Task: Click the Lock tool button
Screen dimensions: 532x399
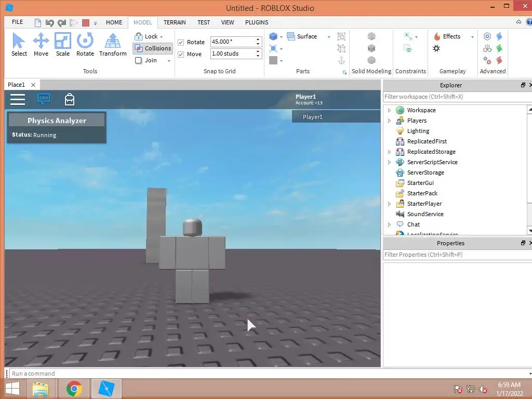Action: point(146,36)
